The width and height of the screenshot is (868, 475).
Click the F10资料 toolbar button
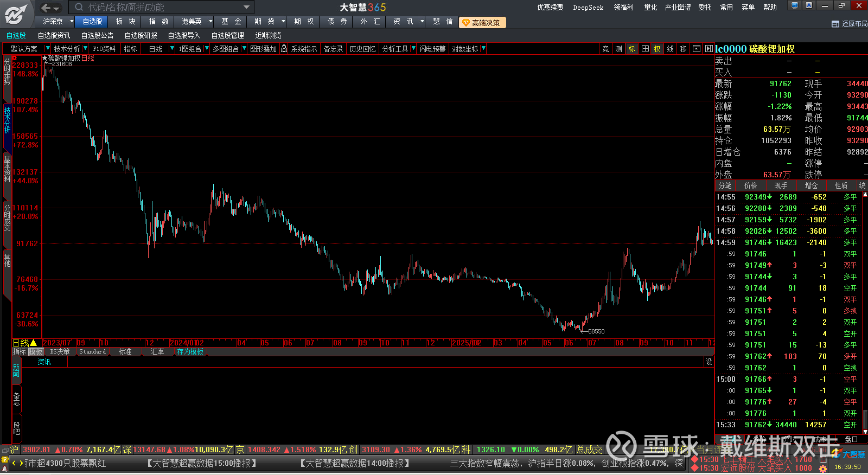coord(104,49)
